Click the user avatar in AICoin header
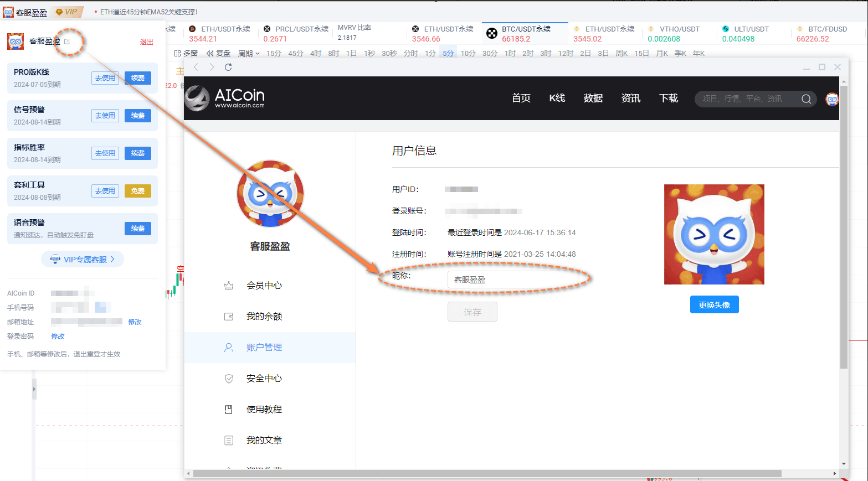This screenshot has height=481, width=868. 832,99
